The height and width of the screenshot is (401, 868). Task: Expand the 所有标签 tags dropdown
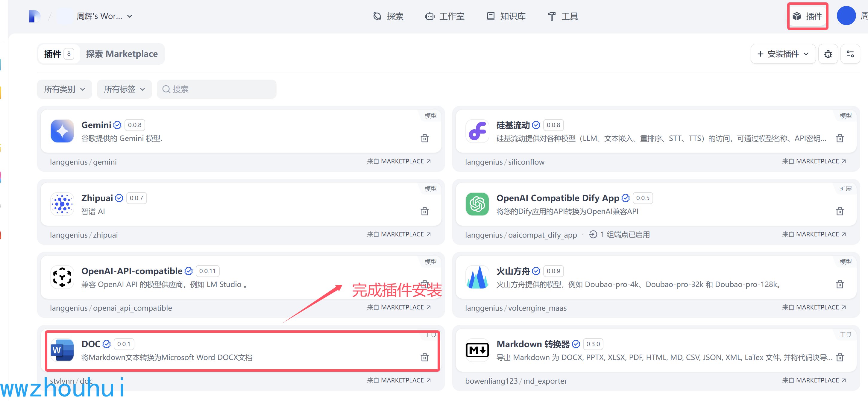pyautogui.click(x=124, y=89)
